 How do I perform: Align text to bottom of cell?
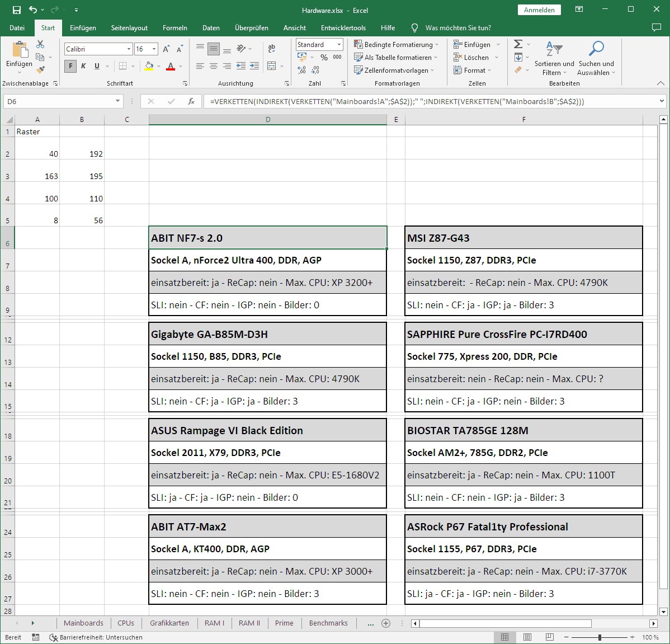point(227,50)
